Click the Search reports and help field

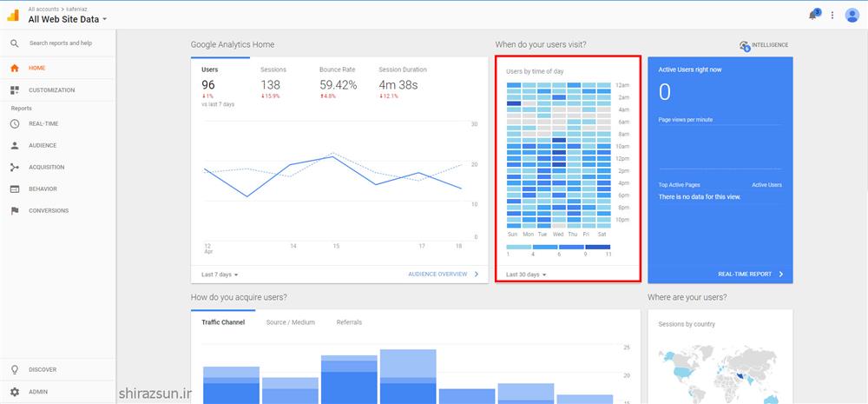click(61, 43)
